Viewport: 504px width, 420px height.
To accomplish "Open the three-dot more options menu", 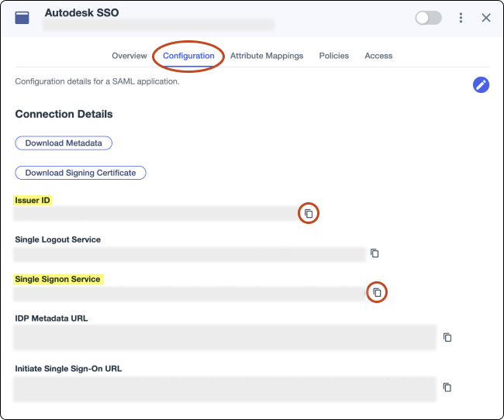I will click(461, 18).
